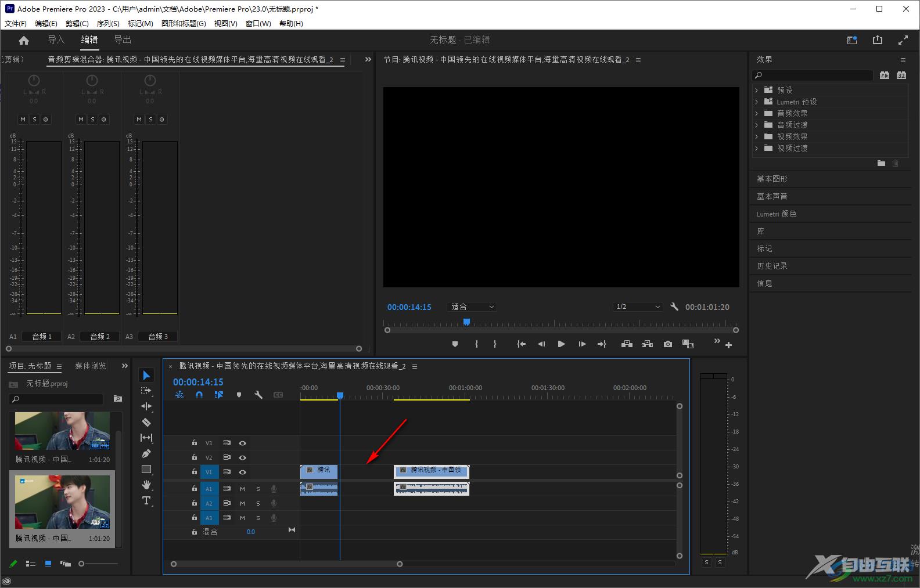Screen dimensions: 920x588
Task: Click the Effects panel search field
Action: point(813,75)
